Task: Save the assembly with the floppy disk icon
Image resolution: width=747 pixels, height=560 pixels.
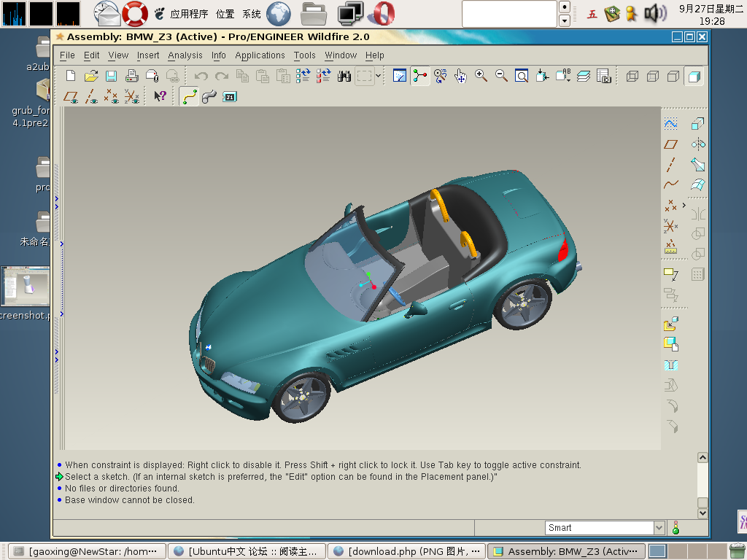Action: pyautogui.click(x=111, y=76)
